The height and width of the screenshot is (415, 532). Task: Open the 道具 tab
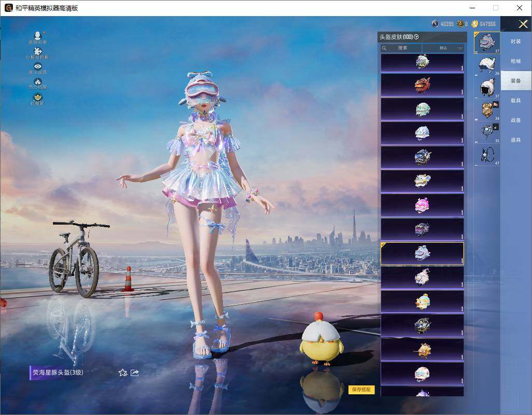pyautogui.click(x=516, y=140)
